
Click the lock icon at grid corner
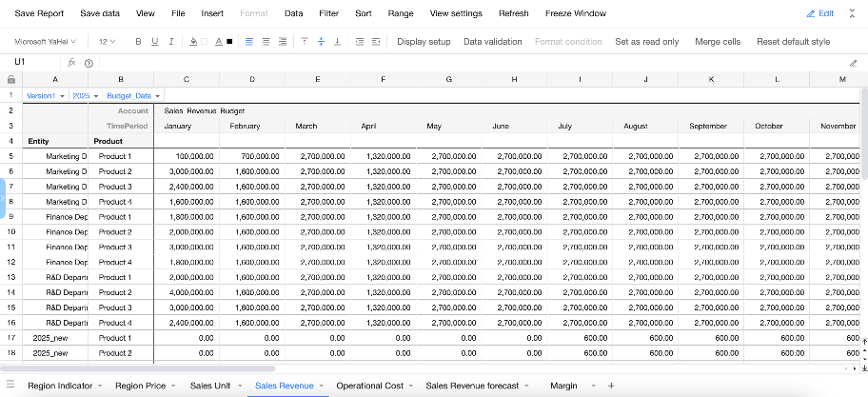point(11,80)
